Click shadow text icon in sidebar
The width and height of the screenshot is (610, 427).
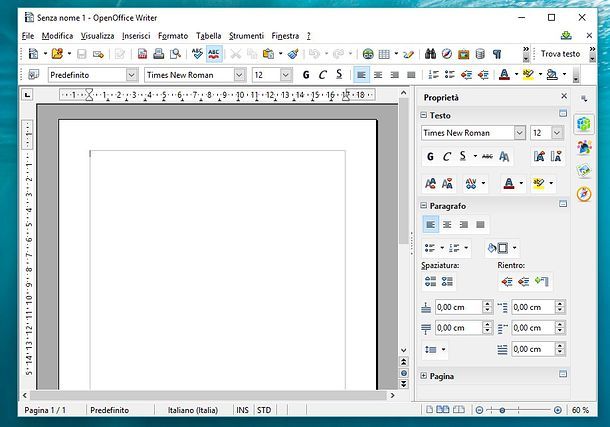[x=504, y=156]
